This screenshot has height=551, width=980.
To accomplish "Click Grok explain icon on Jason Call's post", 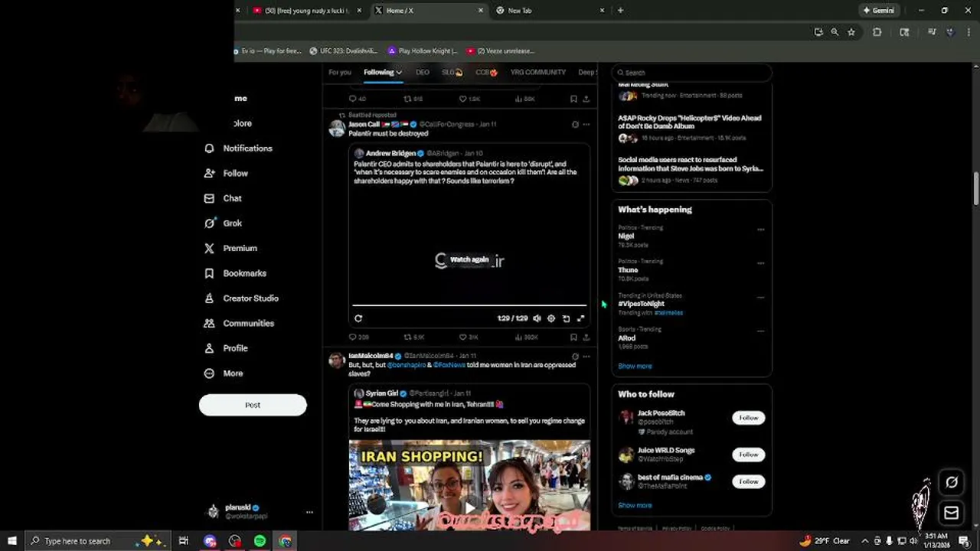I will point(575,124).
